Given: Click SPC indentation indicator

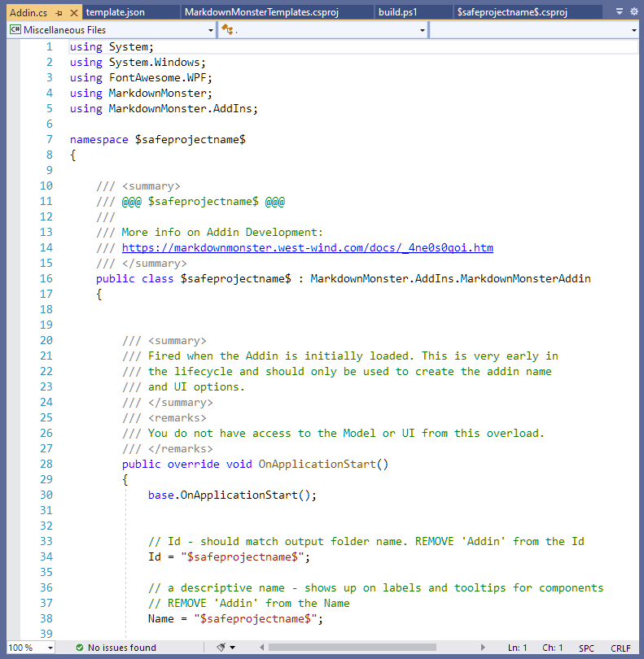Looking at the screenshot, I should (586, 648).
